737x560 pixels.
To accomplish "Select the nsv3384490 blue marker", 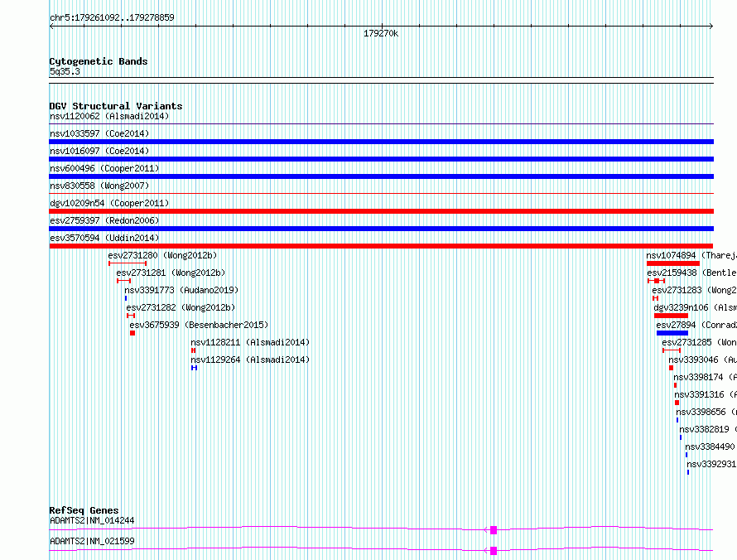I will point(686,455).
